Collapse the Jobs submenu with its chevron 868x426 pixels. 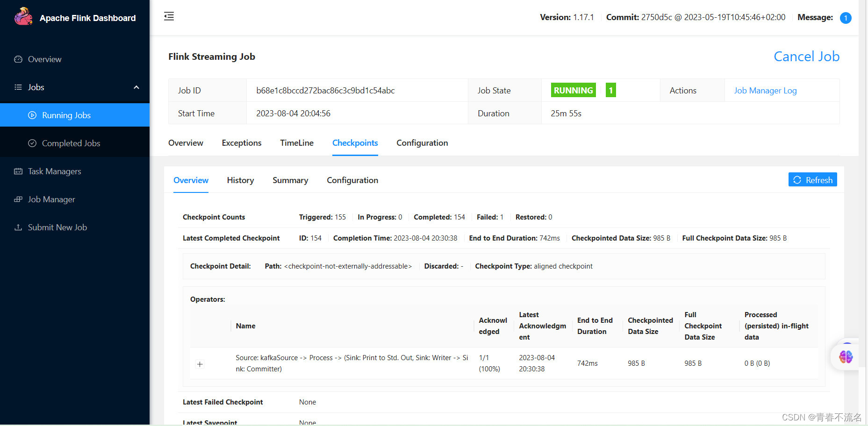(136, 87)
